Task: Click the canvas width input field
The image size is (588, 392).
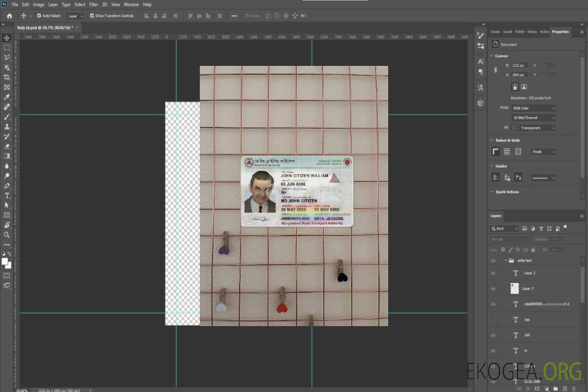Action: (519, 65)
